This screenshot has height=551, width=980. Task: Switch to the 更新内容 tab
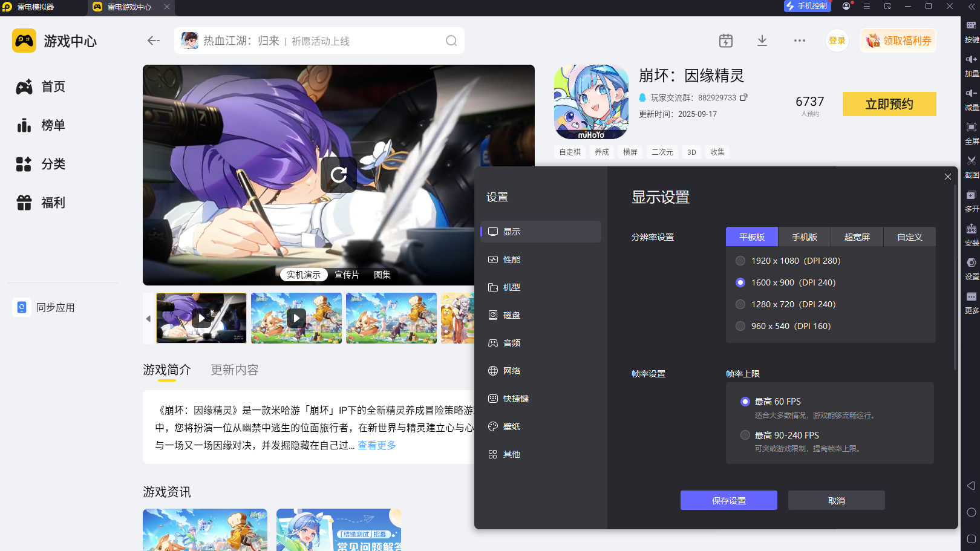coord(235,370)
